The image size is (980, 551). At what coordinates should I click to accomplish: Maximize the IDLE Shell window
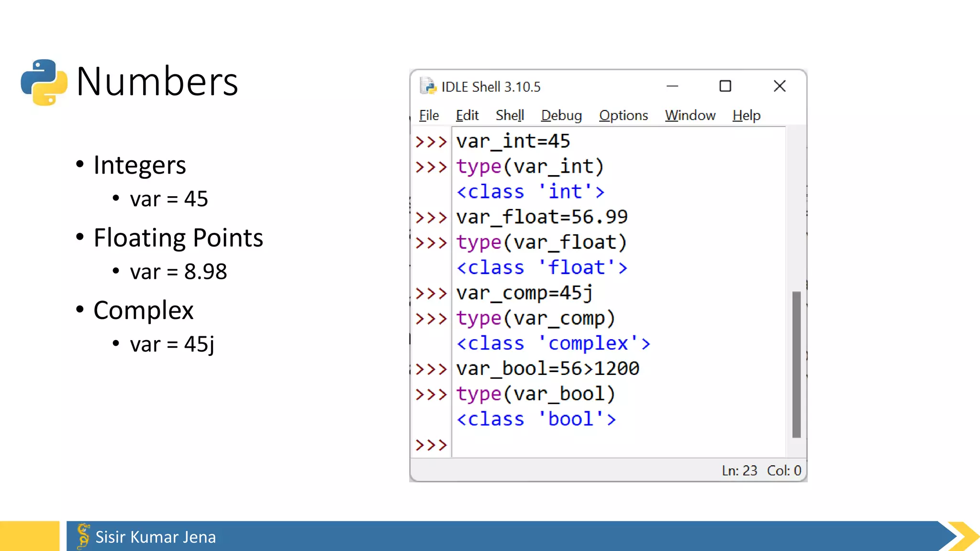click(725, 86)
